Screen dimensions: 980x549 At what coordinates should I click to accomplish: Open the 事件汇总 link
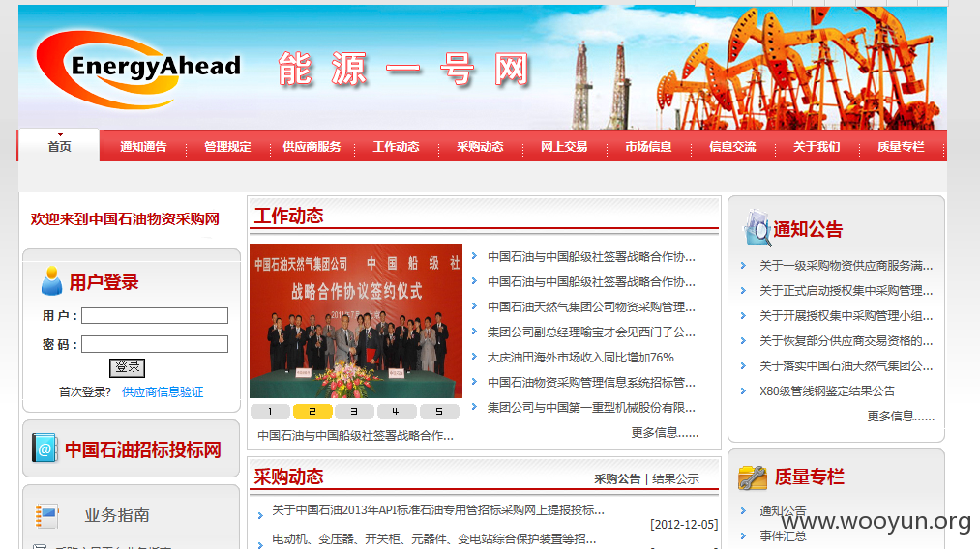[x=783, y=535]
